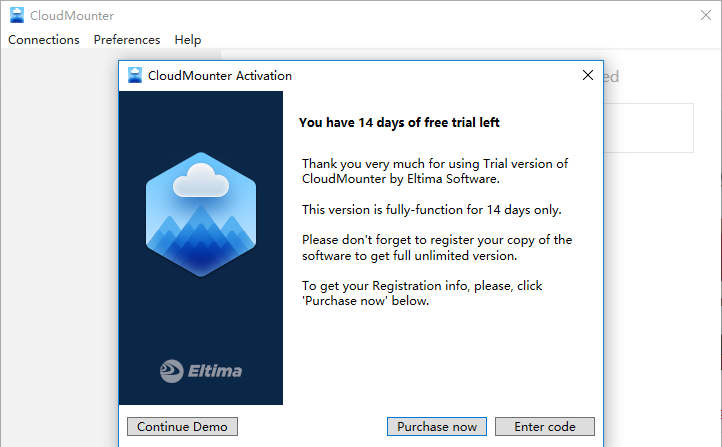This screenshot has height=447, width=722.
Task: Click the background panel box behind dialog
Action: pyautogui.click(x=650, y=128)
